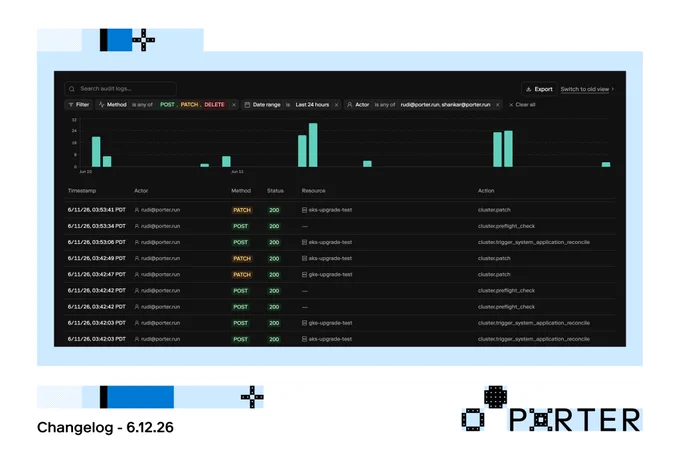Sort by the Resource column header
Screen dimensions: 680x468
[x=314, y=191]
